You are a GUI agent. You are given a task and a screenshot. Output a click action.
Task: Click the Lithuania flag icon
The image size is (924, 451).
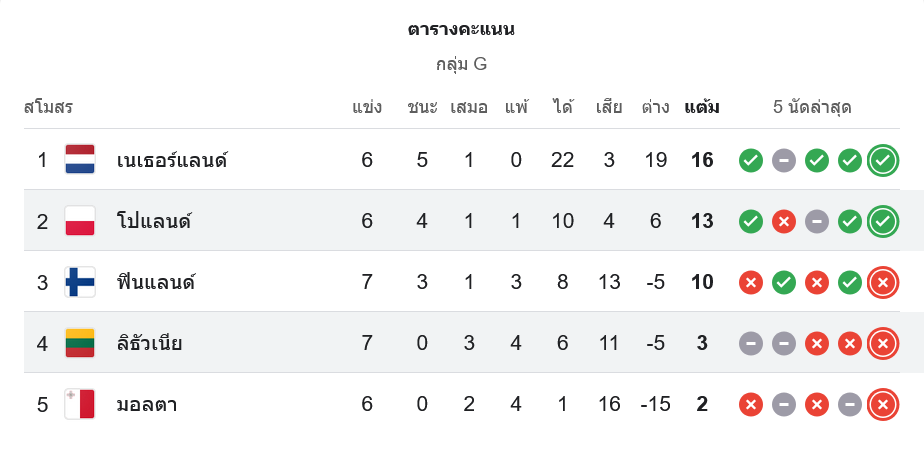click(80, 343)
